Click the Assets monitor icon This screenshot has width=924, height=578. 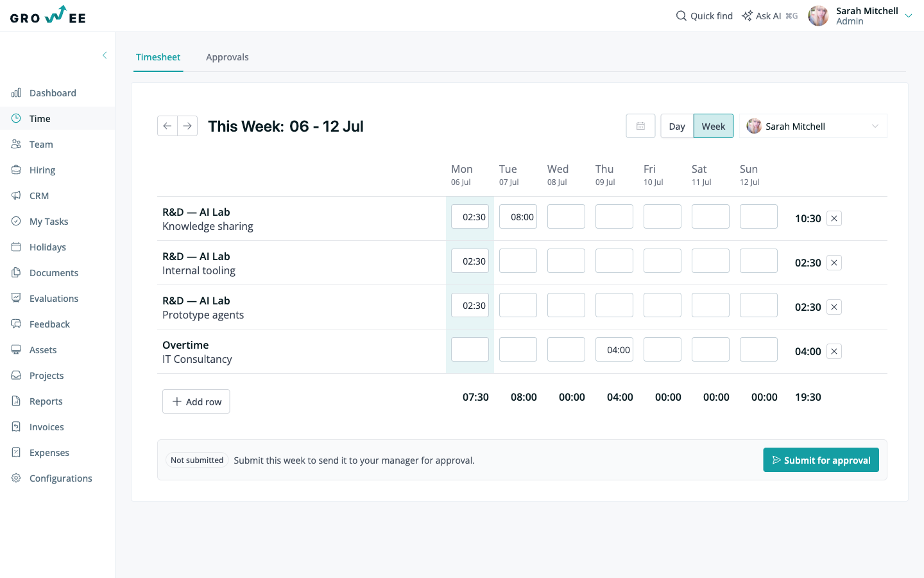click(x=16, y=350)
